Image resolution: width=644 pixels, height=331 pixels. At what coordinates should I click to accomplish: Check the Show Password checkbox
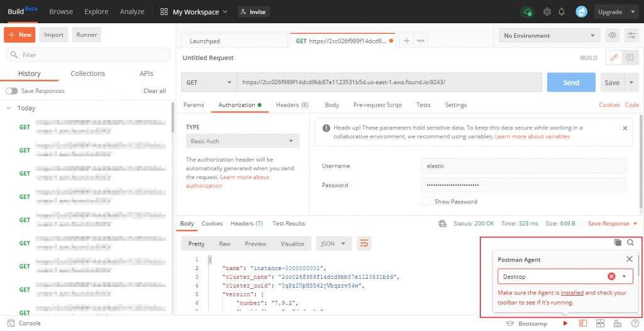[426, 202]
